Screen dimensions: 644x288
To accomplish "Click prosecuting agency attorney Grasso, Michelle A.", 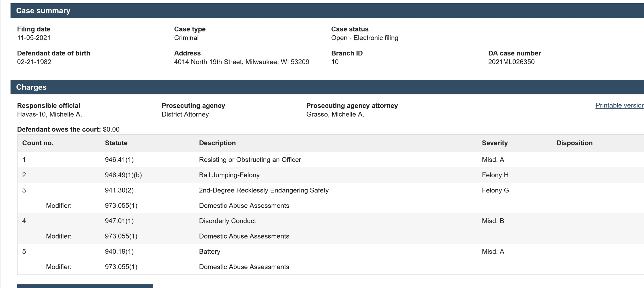I will (335, 114).
